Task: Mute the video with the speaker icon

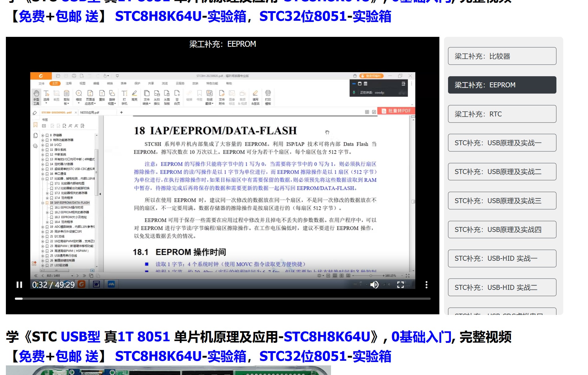Action: (x=374, y=285)
